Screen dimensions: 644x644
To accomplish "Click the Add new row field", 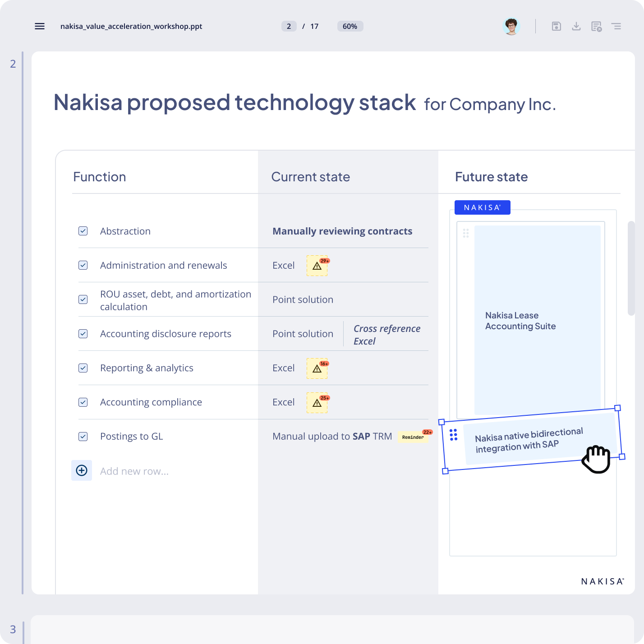I will coord(134,471).
